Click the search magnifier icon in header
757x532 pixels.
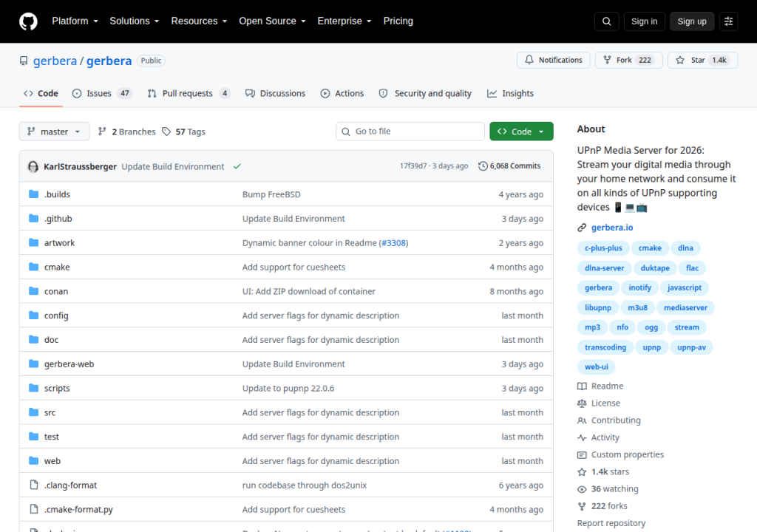coord(607,21)
